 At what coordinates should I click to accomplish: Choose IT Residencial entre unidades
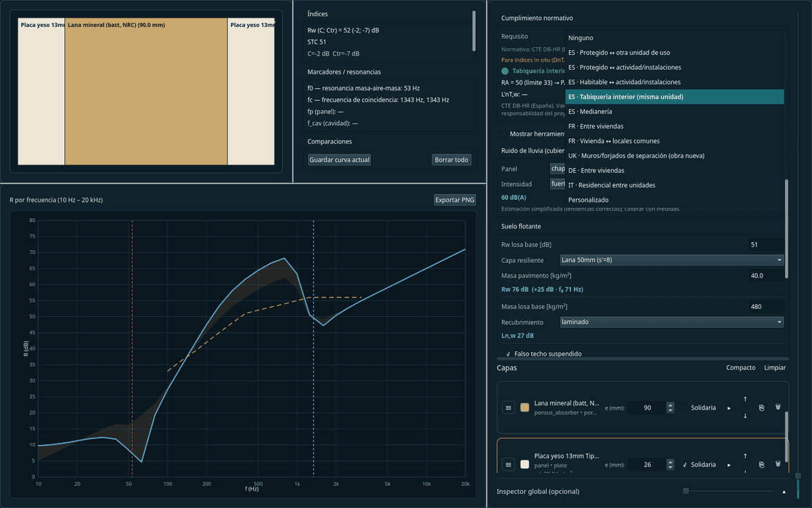pyautogui.click(x=675, y=185)
